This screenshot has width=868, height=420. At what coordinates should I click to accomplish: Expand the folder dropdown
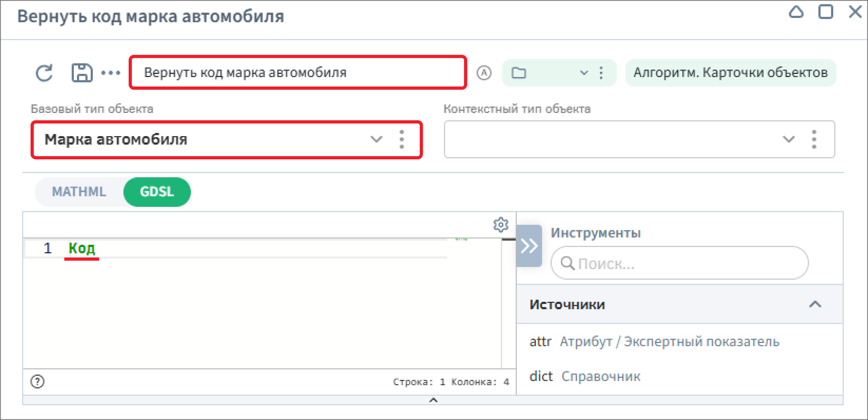point(583,73)
